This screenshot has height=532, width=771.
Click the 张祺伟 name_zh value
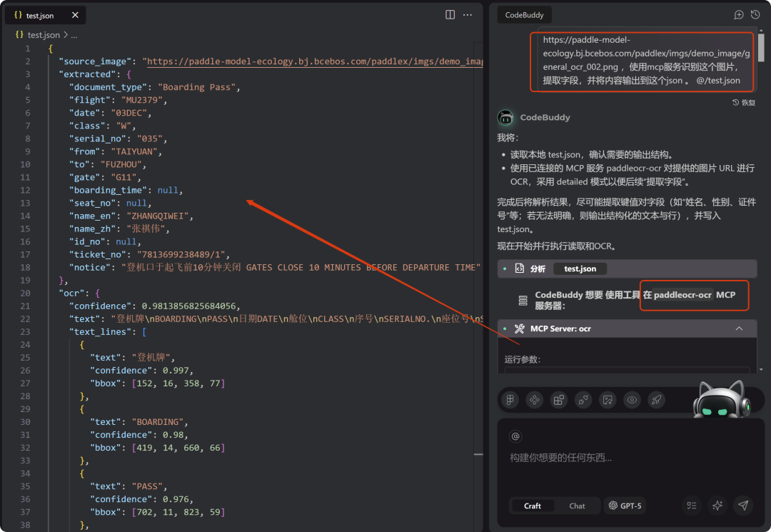[x=146, y=229]
